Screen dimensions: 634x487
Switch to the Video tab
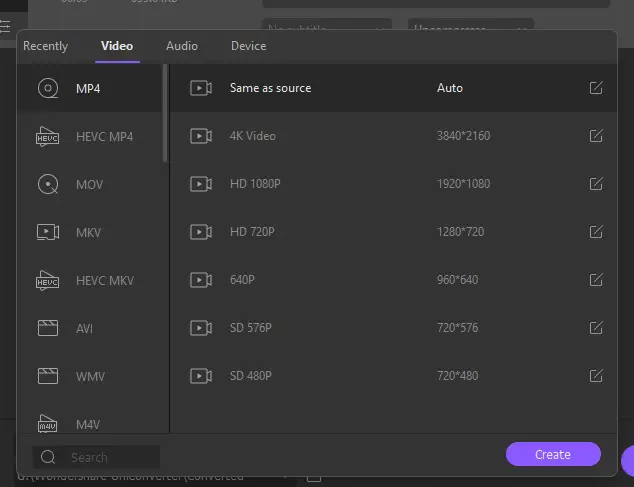click(x=117, y=46)
